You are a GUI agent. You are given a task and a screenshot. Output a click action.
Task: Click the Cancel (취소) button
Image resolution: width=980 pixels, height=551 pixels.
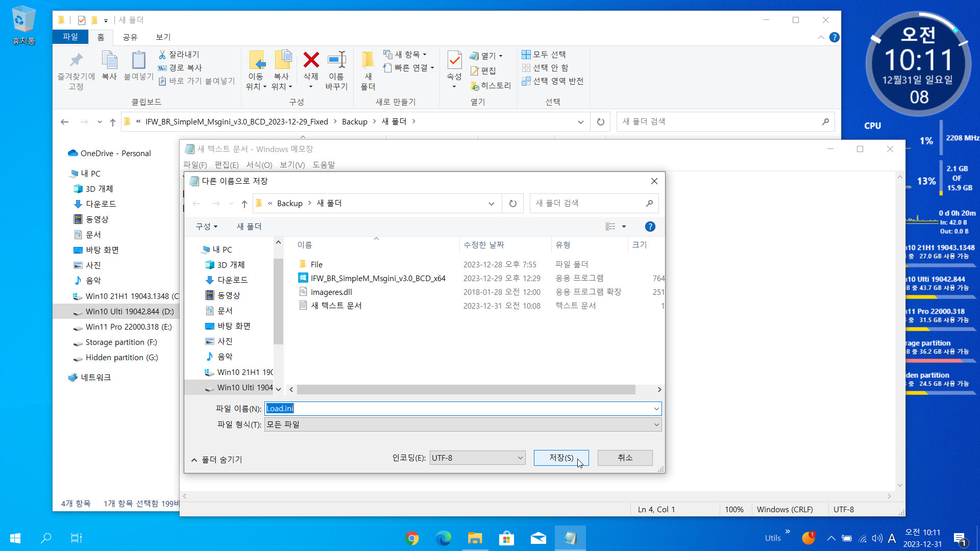tap(625, 458)
